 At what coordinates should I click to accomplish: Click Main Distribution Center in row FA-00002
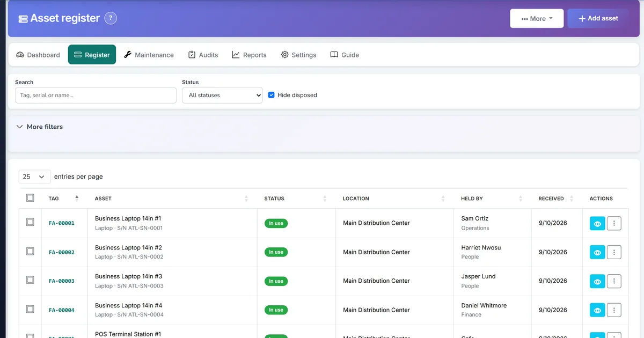pyautogui.click(x=377, y=252)
